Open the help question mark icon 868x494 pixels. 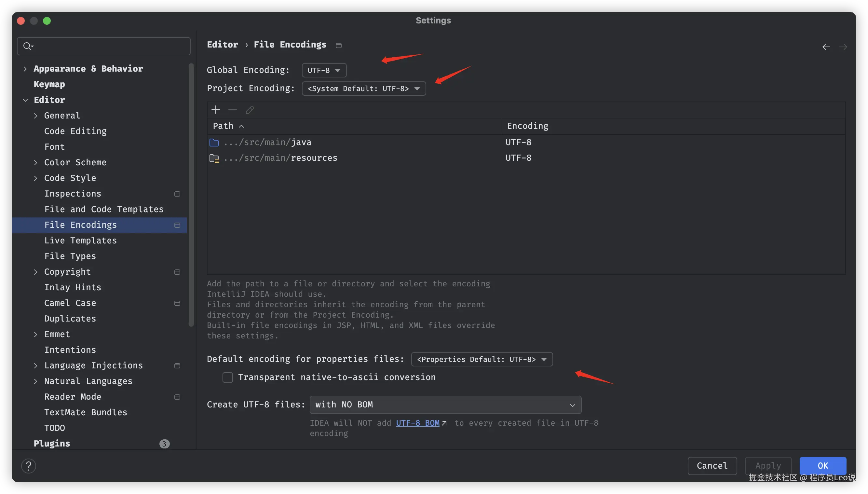pos(29,466)
